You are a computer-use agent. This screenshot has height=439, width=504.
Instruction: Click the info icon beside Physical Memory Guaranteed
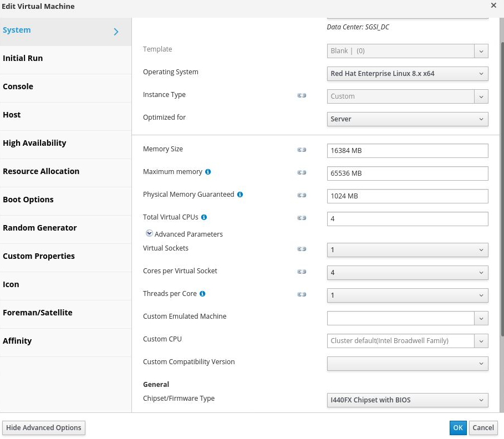(240, 195)
